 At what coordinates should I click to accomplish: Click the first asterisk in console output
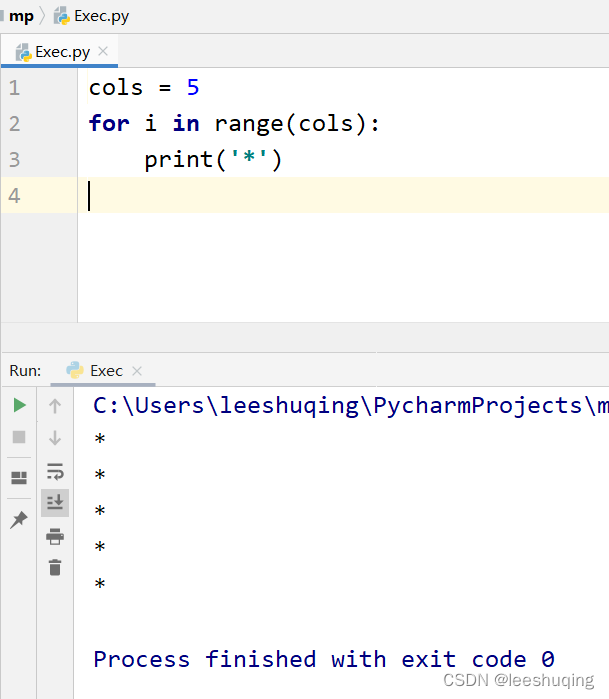100,439
